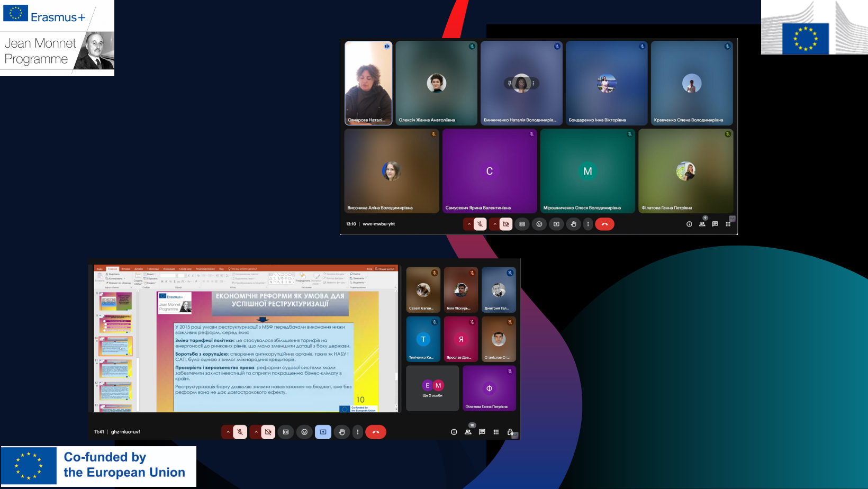Switch to PowerPoint Рецензирование ribbon tab
Image resolution: width=868 pixels, height=489 pixels.
(205, 269)
